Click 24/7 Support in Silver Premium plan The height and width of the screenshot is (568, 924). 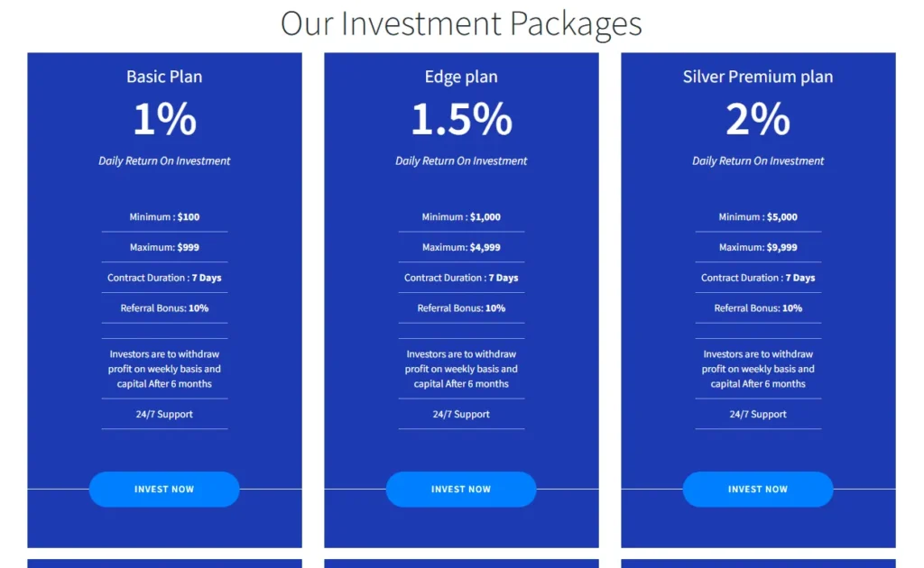pyautogui.click(x=758, y=415)
